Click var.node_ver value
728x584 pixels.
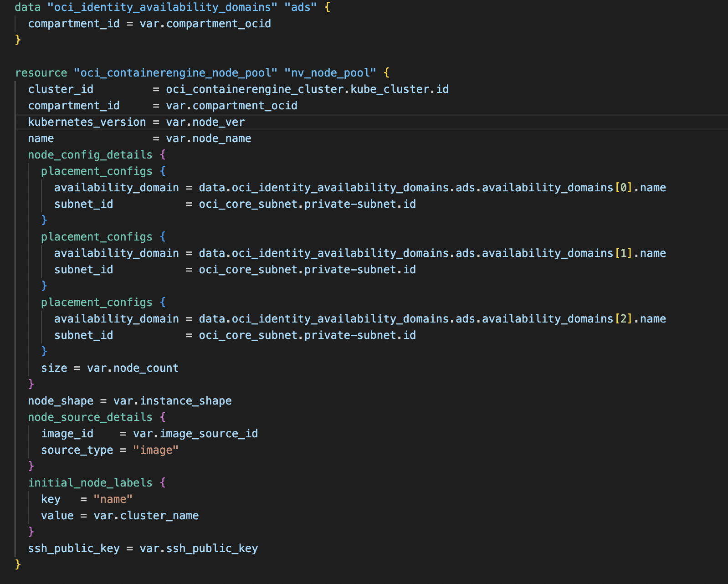point(205,122)
